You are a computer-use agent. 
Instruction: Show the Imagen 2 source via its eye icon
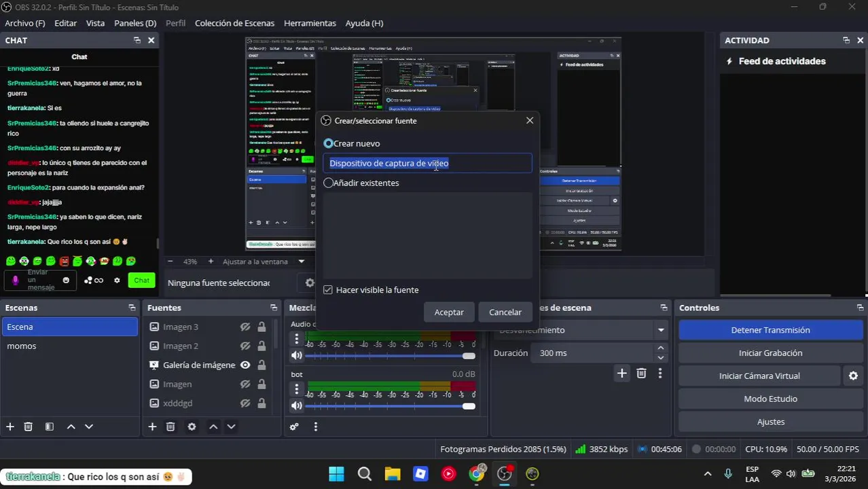[245, 346]
